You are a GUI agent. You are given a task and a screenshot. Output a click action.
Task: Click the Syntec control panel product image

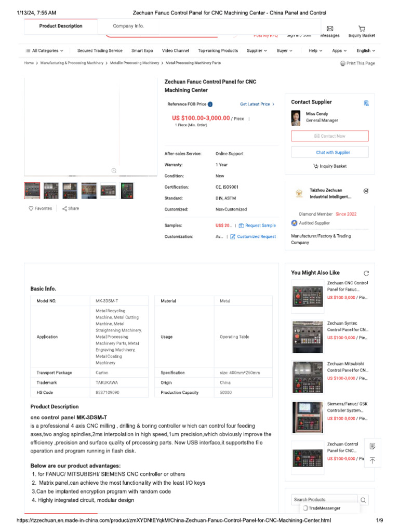tap(308, 337)
